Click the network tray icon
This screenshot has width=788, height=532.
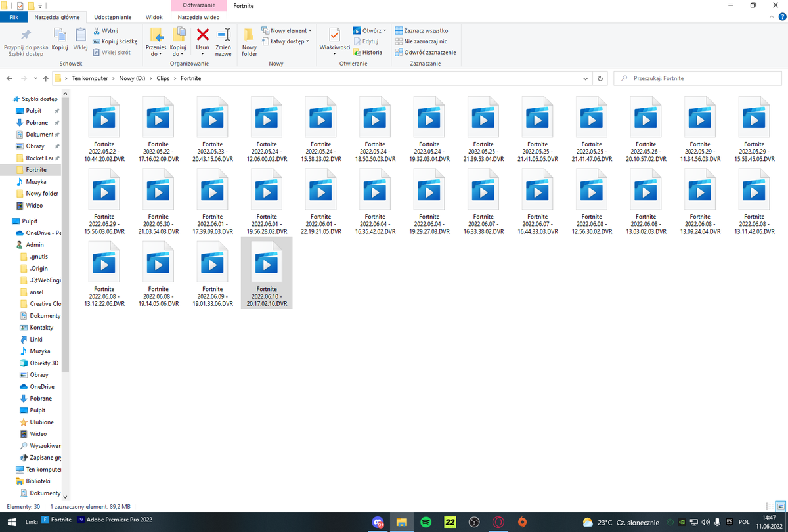(x=695, y=522)
